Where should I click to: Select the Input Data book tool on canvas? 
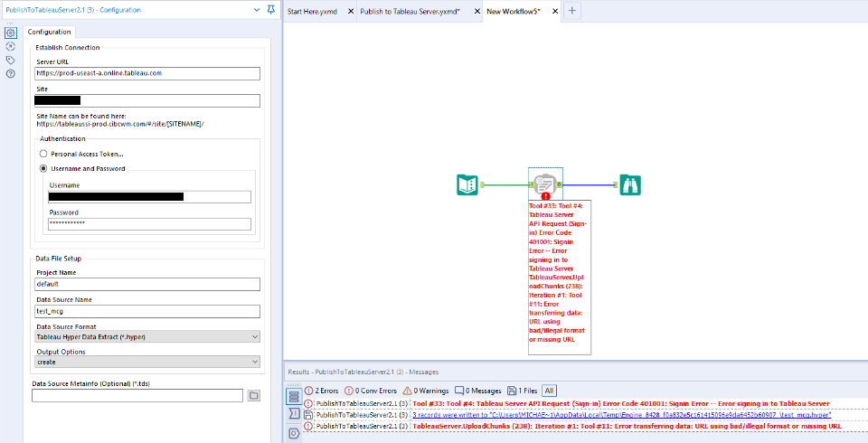click(467, 184)
